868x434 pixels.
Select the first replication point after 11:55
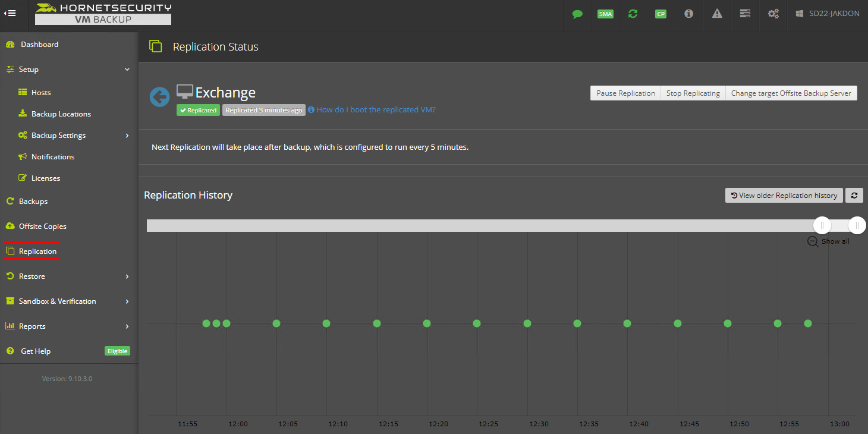click(206, 323)
